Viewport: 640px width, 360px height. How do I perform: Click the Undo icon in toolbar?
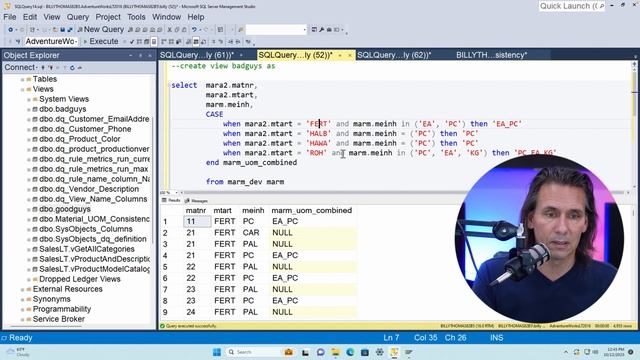tap(195, 29)
